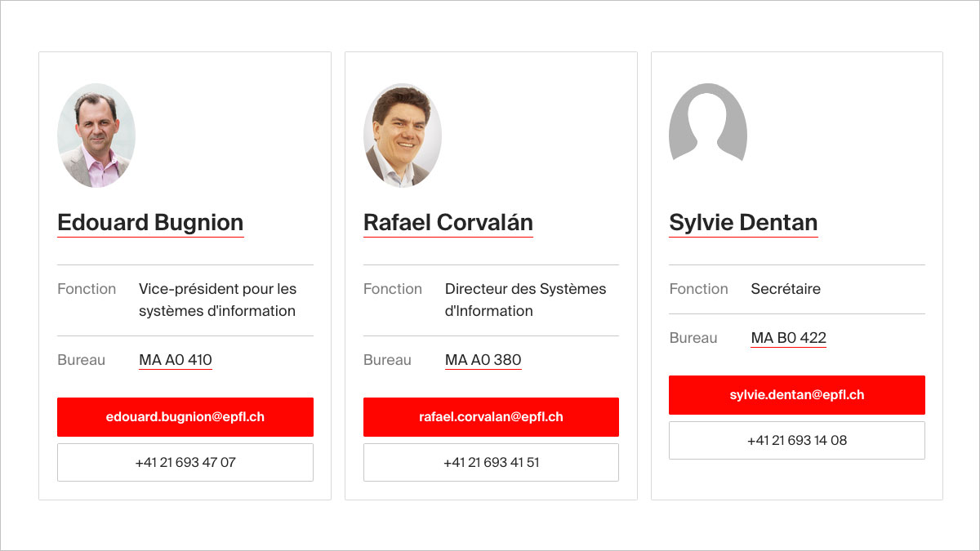This screenshot has height=551, width=980.
Task: Open the Rafael Corvalán name link
Action: coord(448,223)
